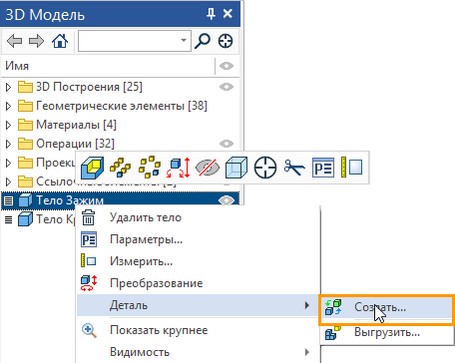The width and height of the screenshot is (455, 363).
Task: Click the Имя column header
Action: click(x=108, y=66)
